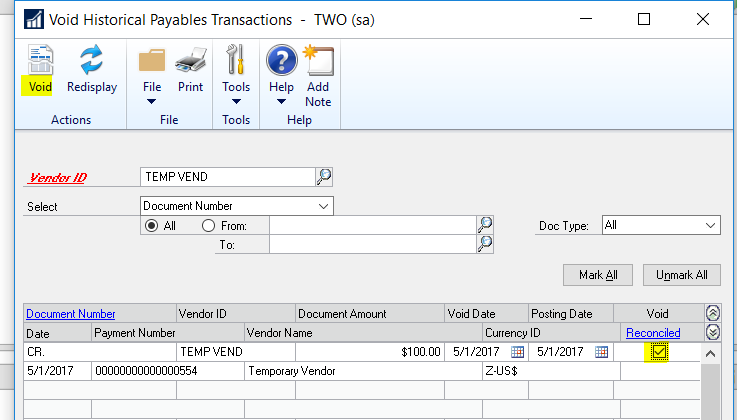This screenshot has width=737, height=420.
Task: Select the All radio button
Action: click(x=153, y=226)
